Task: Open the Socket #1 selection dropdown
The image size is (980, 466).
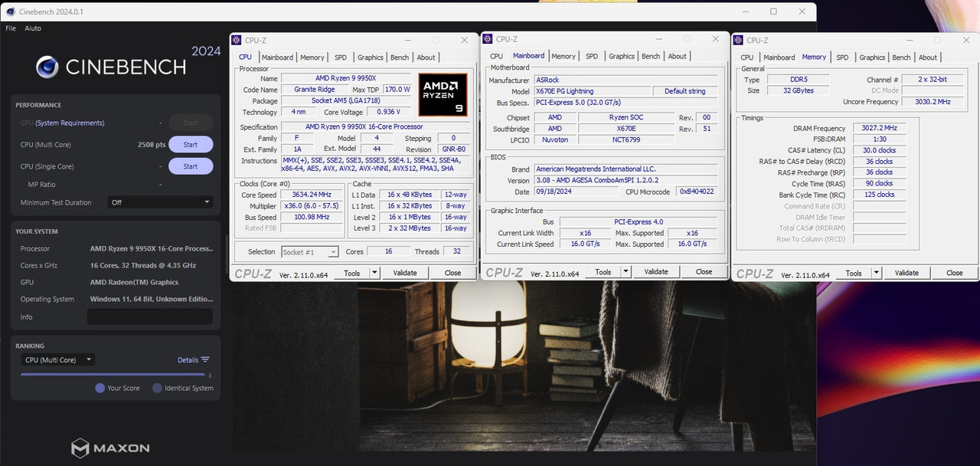Action: pos(310,251)
